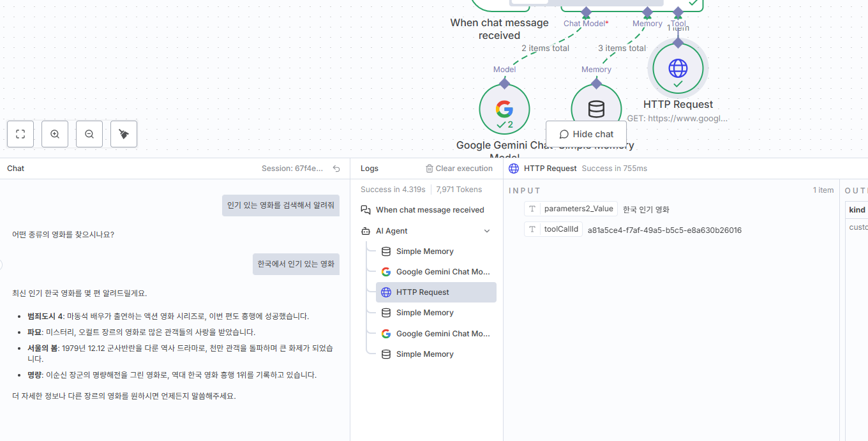Screen dimensions: 868x441
Task: Click the Logs panel title
Action: point(370,168)
